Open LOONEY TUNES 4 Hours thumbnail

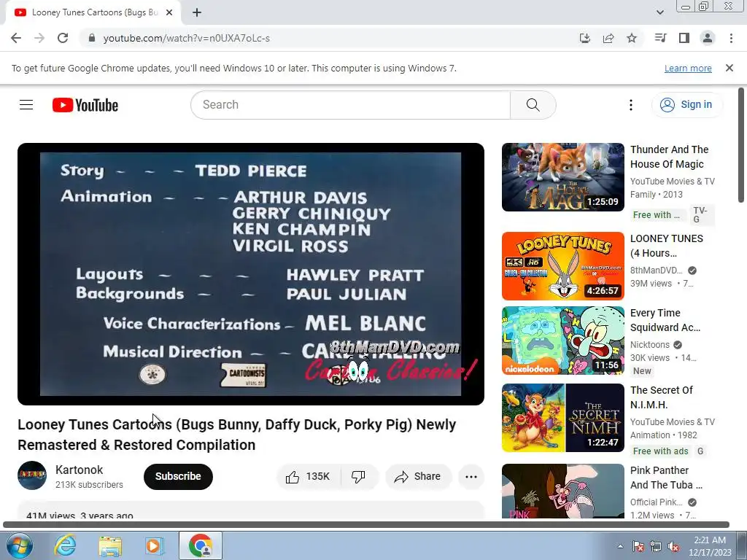[562, 266]
